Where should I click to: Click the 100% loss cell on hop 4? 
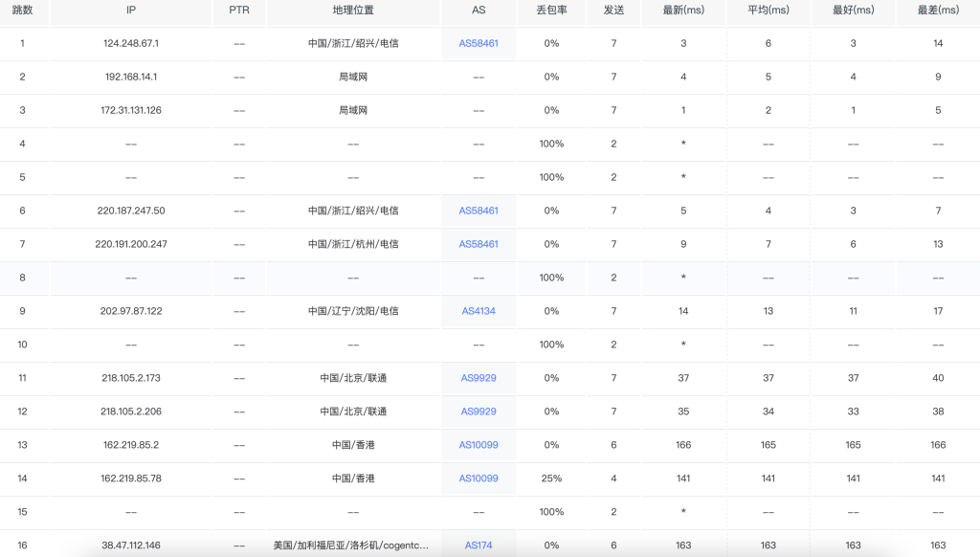coord(552,144)
